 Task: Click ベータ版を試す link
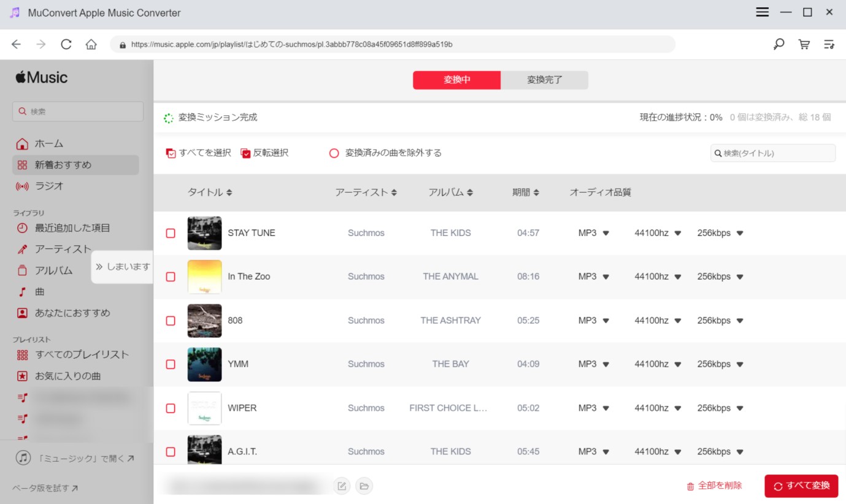[x=45, y=489]
